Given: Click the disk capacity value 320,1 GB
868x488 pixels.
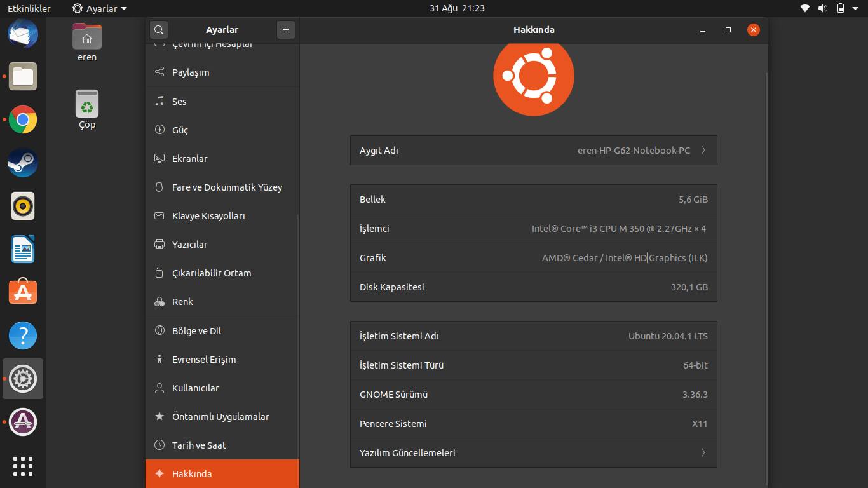Looking at the screenshot, I should (x=689, y=287).
